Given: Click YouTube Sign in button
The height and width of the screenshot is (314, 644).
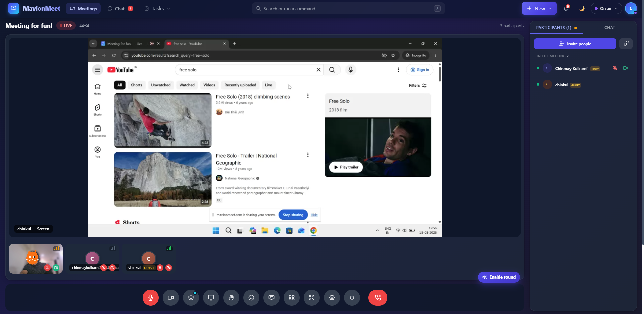Looking at the screenshot, I should tap(420, 70).
